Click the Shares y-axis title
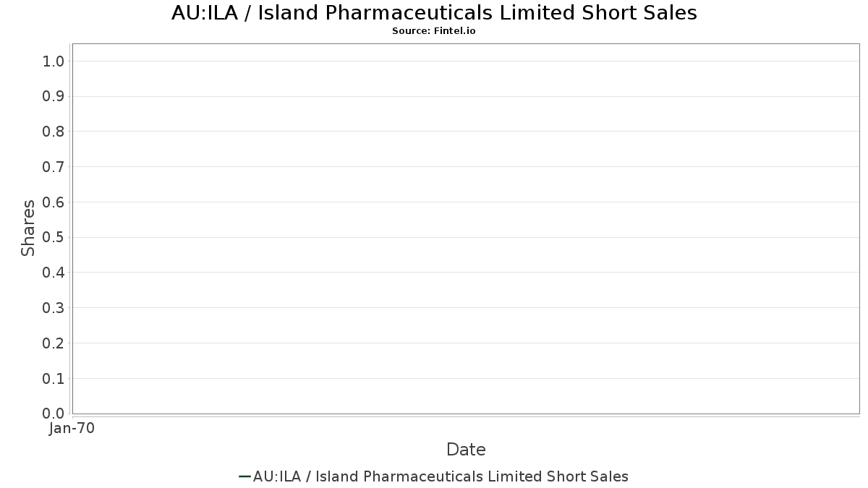The width and height of the screenshot is (868, 488). click(28, 228)
